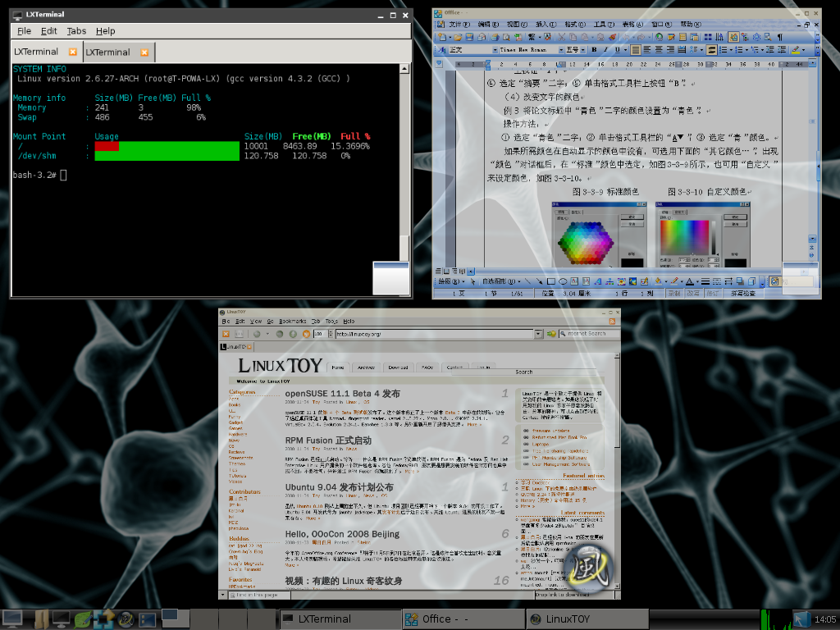
Task: Insert WordArt from the drawing toolbar
Action: pyautogui.click(x=598, y=281)
